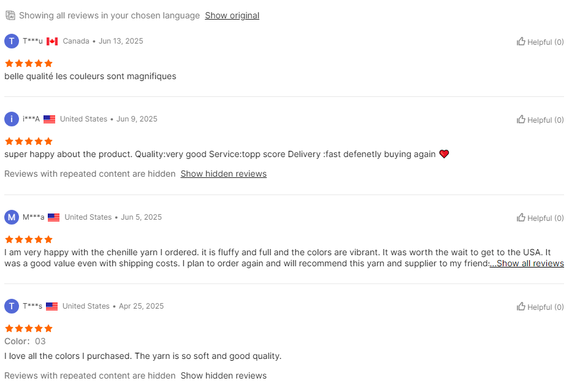Click the thumbs-up icon on T***u's Canada review
588x389 pixels.
coord(521,42)
